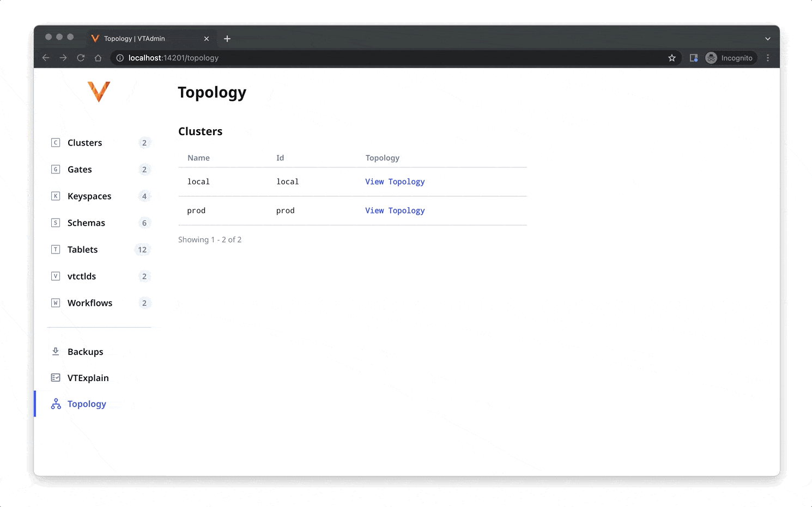Image resolution: width=812 pixels, height=507 pixels.
Task: Open the browser options menu
Action: pyautogui.click(x=768, y=58)
